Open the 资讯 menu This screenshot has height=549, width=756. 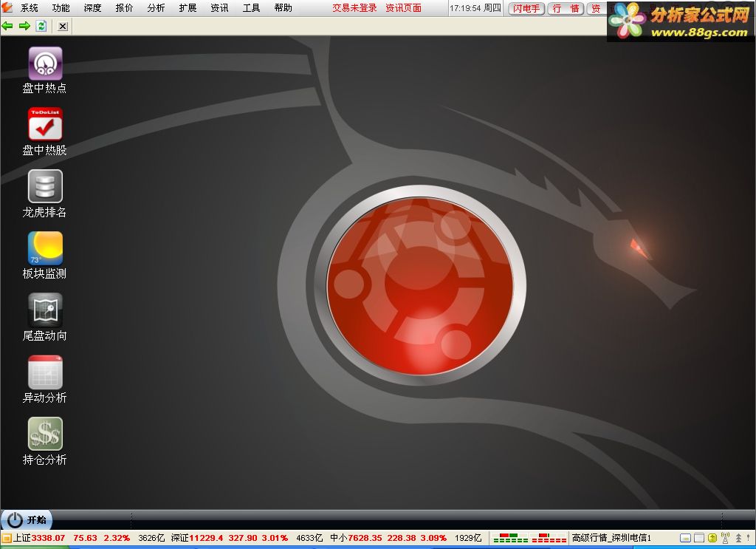(x=219, y=7)
